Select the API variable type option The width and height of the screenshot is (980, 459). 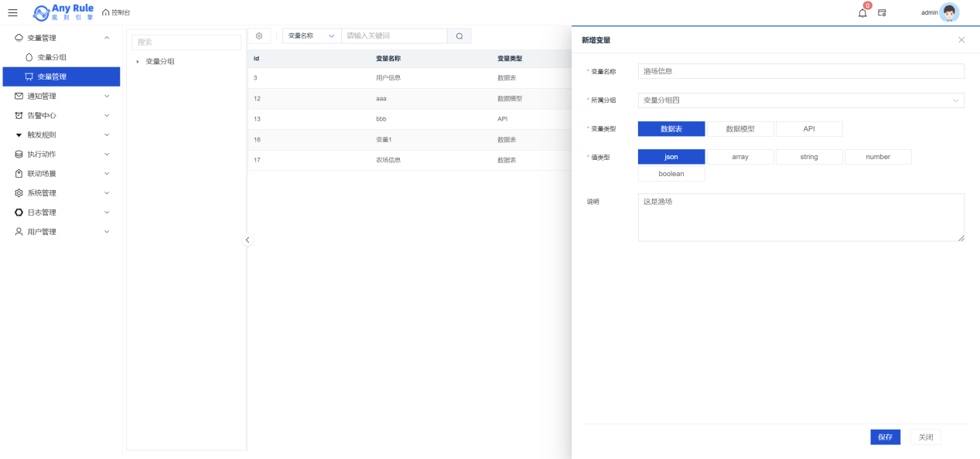click(x=809, y=129)
